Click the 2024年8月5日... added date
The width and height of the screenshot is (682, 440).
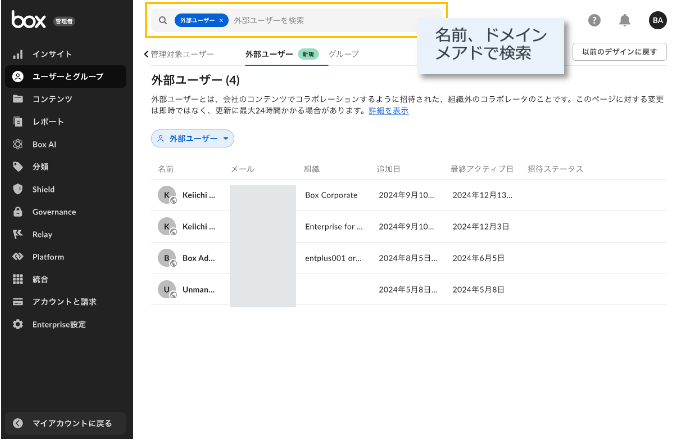(x=408, y=258)
